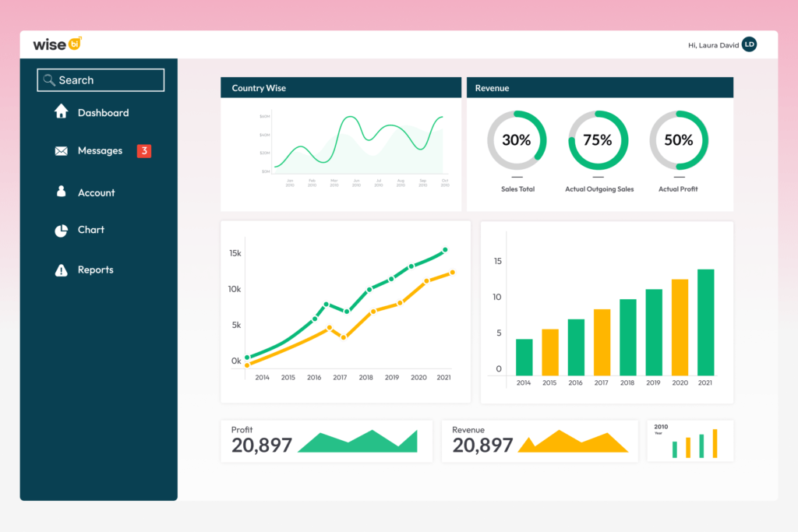The width and height of the screenshot is (798, 532).
Task: Open Reports via the alert icon
Action: (62, 270)
